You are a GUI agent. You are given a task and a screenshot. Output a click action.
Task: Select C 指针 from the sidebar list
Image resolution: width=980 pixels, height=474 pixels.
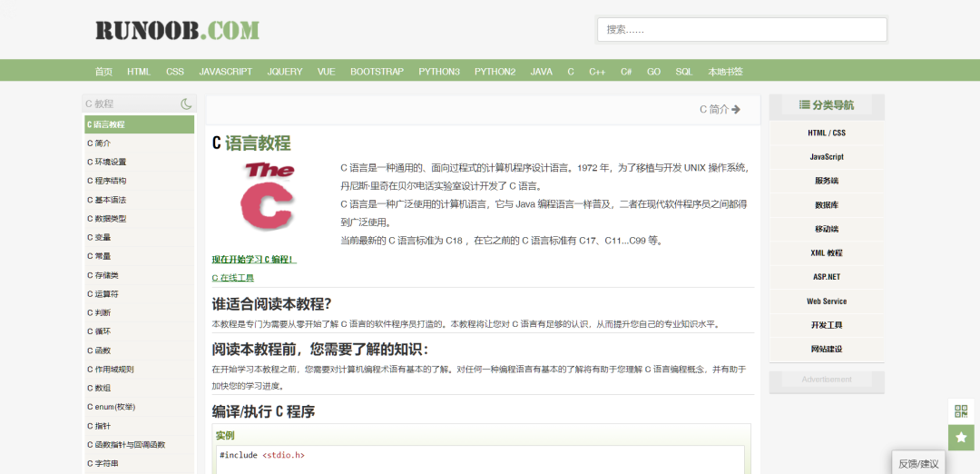[99, 426]
